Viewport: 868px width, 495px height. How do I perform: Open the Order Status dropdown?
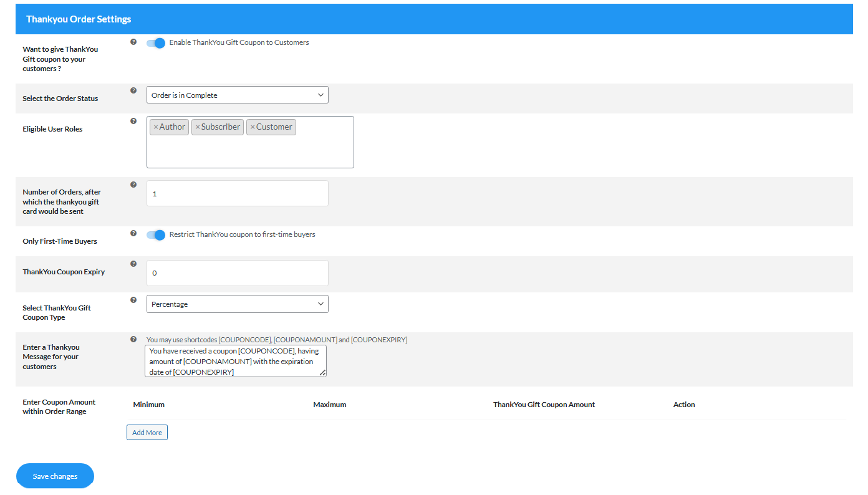tap(237, 95)
